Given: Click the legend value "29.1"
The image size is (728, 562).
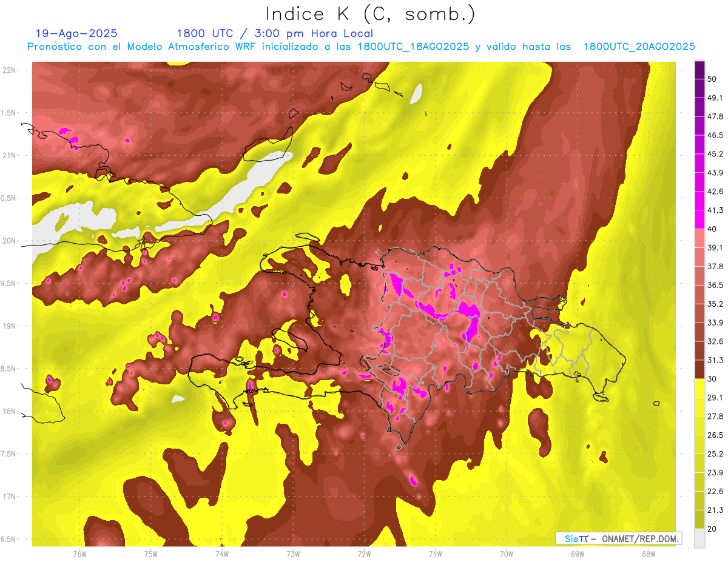Looking at the screenshot, I should coord(715,398).
